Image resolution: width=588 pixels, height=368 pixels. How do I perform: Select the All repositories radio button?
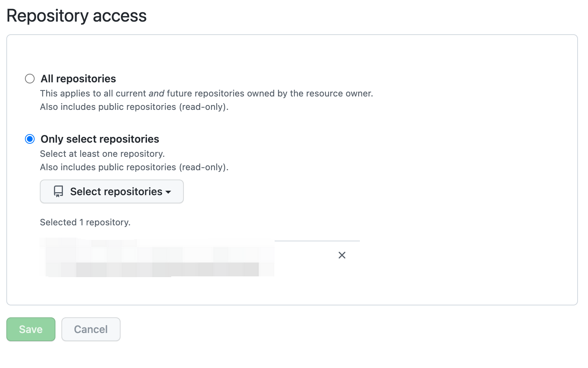[x=30, y=79]
